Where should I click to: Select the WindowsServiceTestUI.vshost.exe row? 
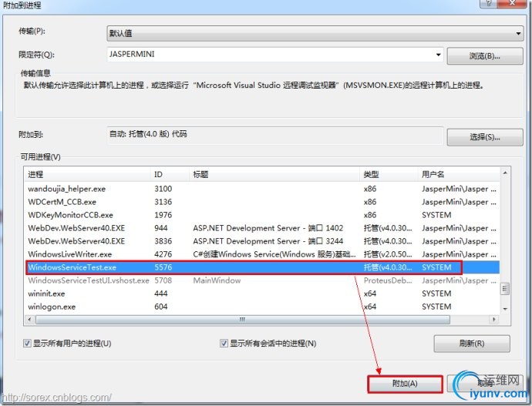pos(262,280)
